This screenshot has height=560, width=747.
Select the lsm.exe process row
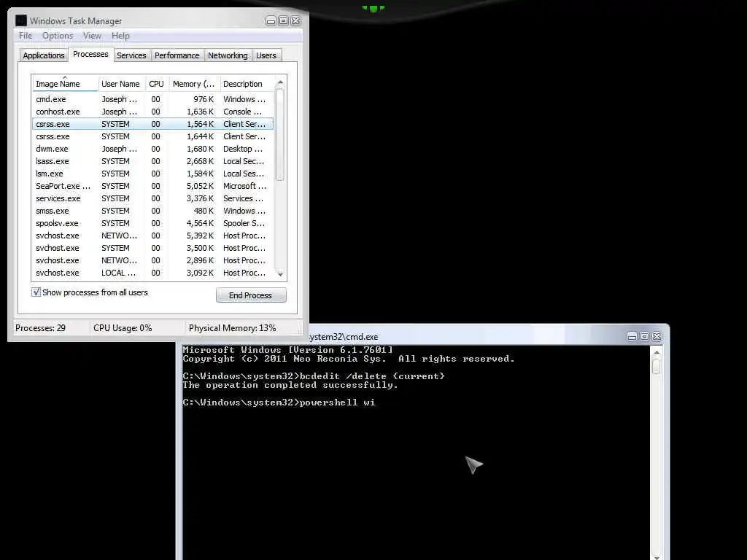click(152, 174)
